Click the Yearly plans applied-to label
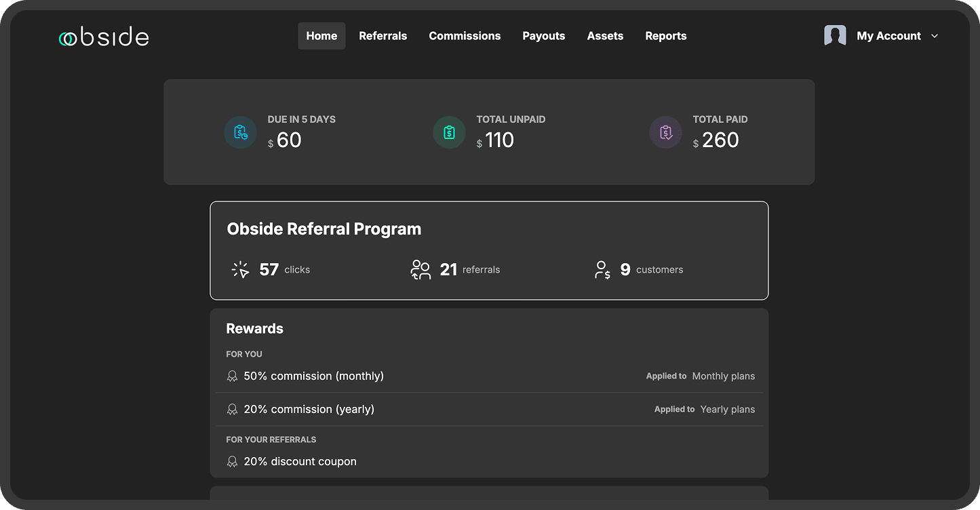Viewport: 980px width, 510px height. (x=728, y=409)
